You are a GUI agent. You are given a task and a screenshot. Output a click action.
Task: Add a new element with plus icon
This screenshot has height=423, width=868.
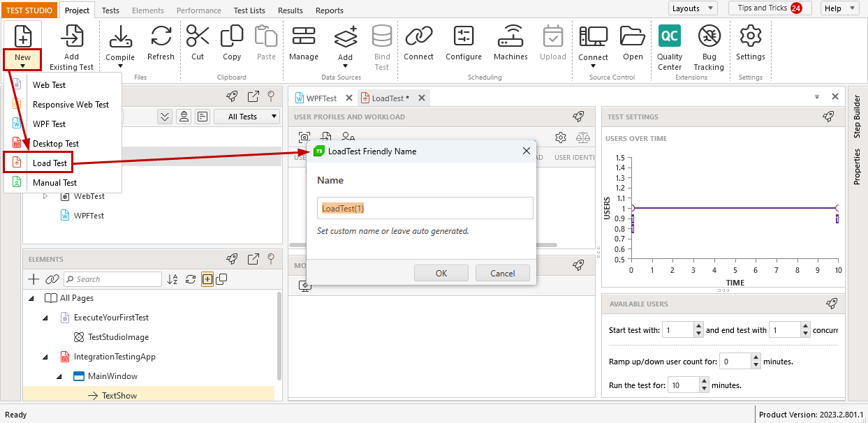click(x=34, y=279)
